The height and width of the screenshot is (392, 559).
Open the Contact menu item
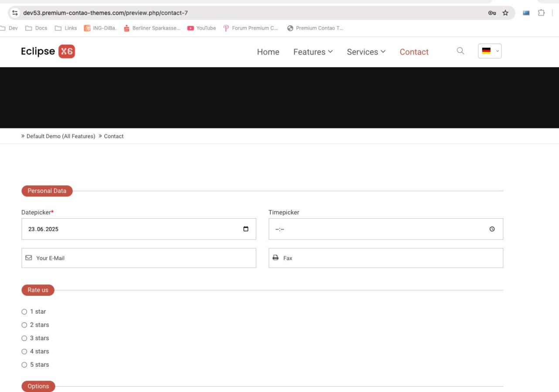pyautogui.click(x=414, y=52)
